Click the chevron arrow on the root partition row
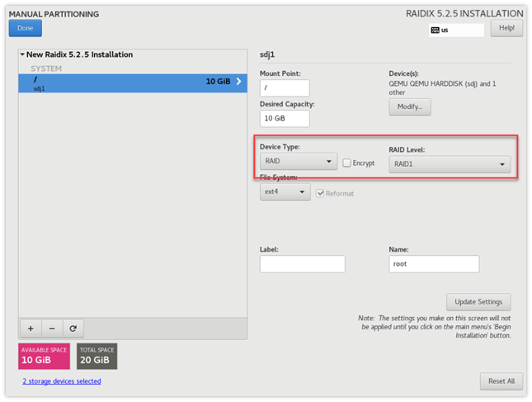532x402 pixels. coord(239,81)
